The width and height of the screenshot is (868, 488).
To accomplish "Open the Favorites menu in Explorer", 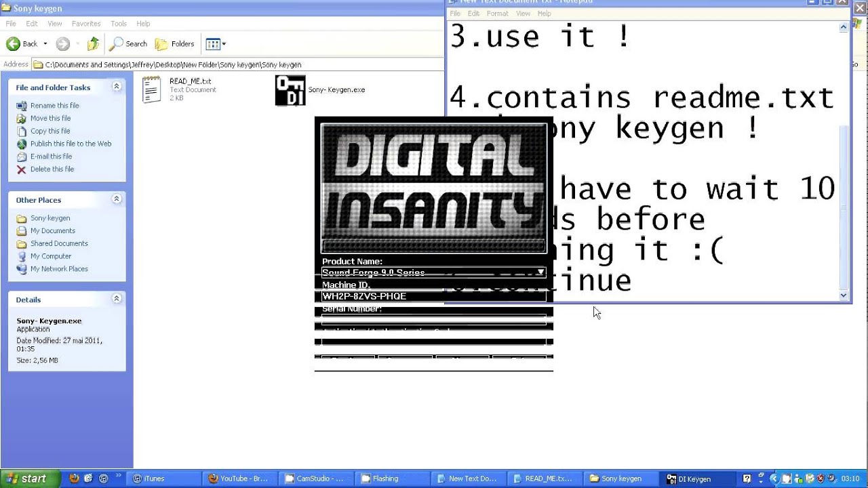I will point(86,24).
